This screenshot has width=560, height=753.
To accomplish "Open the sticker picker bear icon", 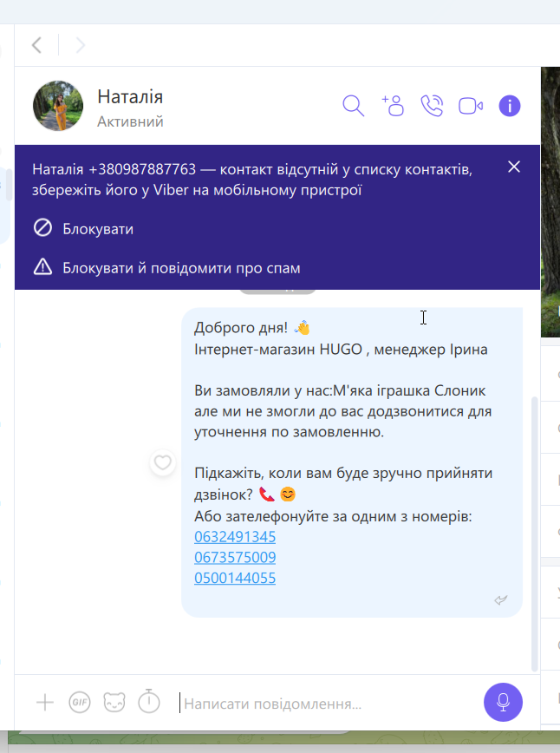I will point(114,703).
